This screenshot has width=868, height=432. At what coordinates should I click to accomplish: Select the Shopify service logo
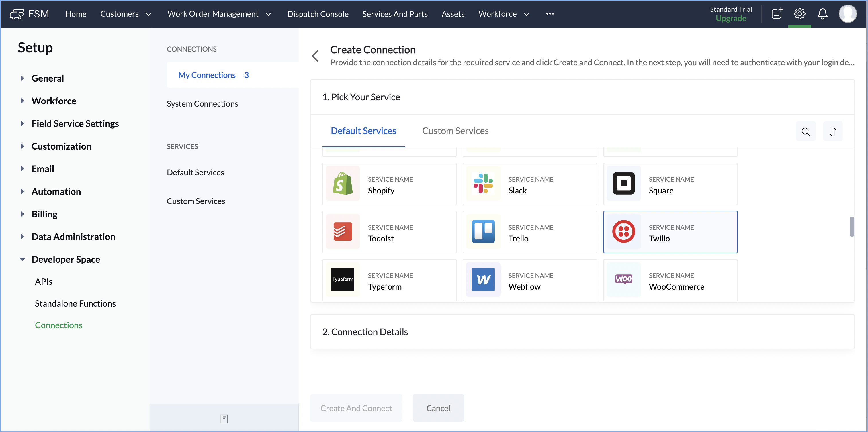pyautogui.click(x=343, y=184)
